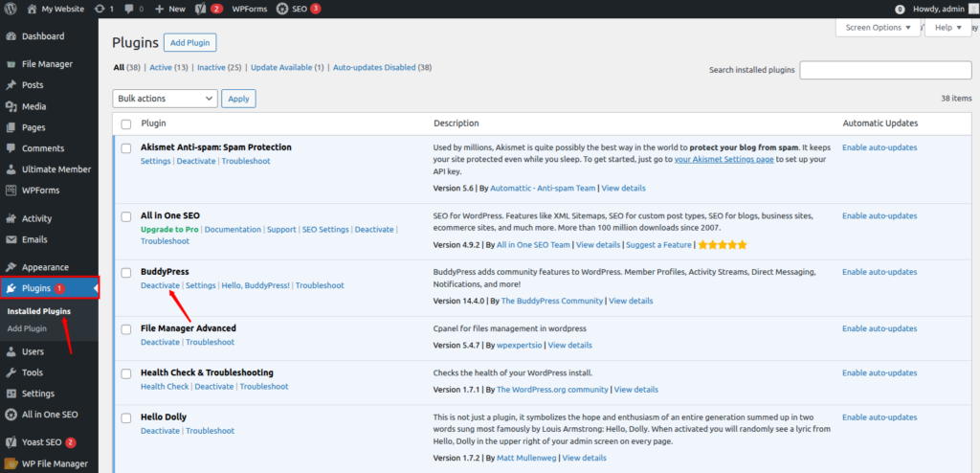Click the updates circular arrows icon
Screen dimensions: 980x473
click(x=100, y=9)
